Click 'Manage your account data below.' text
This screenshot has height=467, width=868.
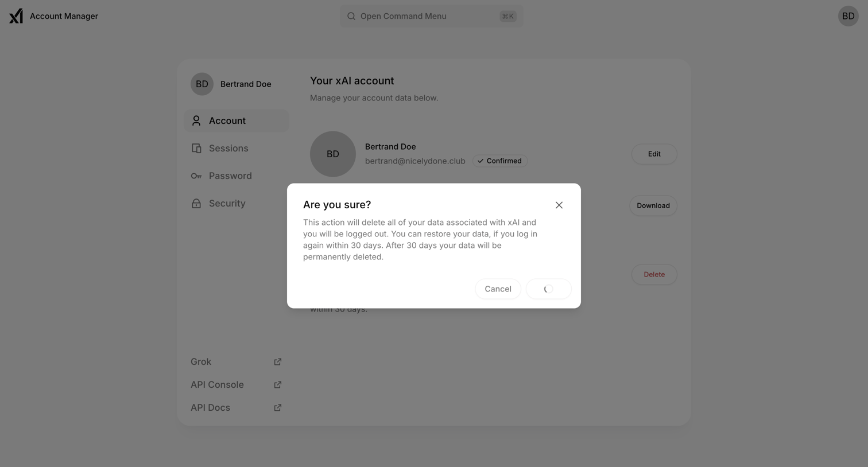click(374, 98)
